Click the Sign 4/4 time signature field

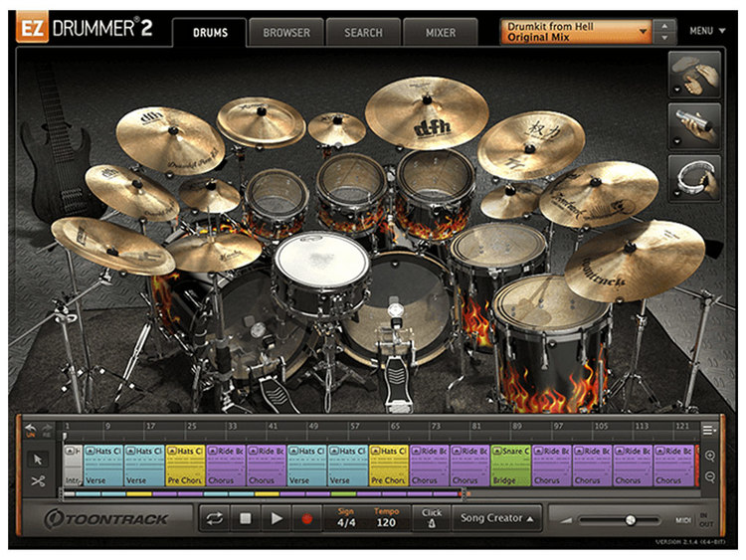click(x=346, y=517)
